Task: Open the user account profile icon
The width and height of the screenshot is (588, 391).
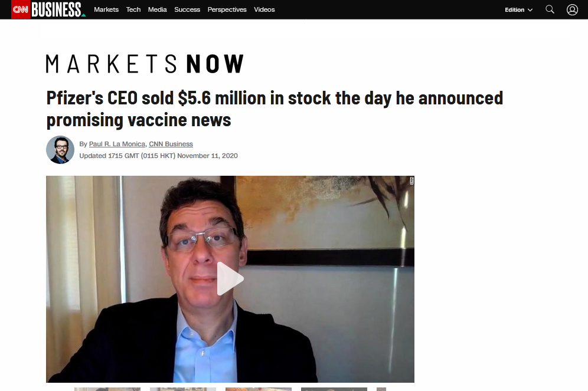Action: pyautogui.click(x=572, y=9)
